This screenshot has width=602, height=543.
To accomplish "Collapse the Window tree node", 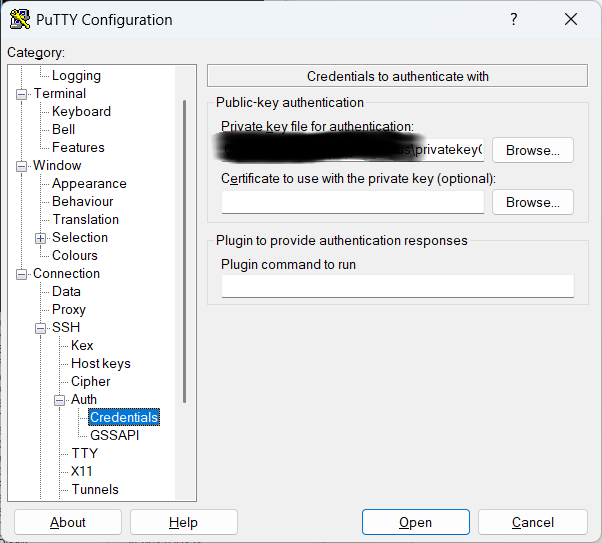I will tap(22, 166).
